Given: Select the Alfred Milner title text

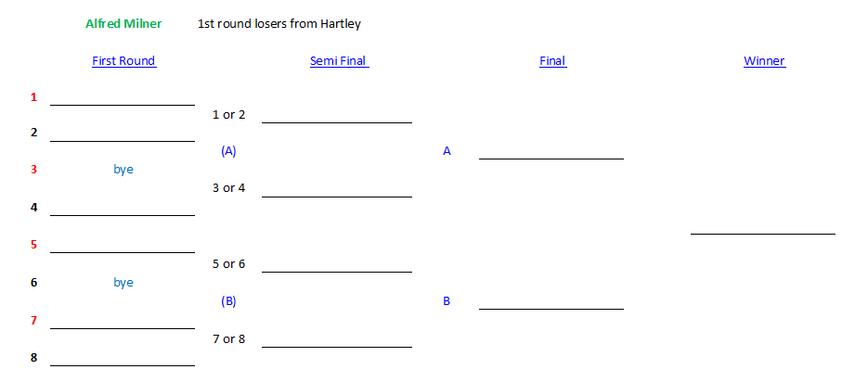Looking at the screenshot, I should pos(123,24).
